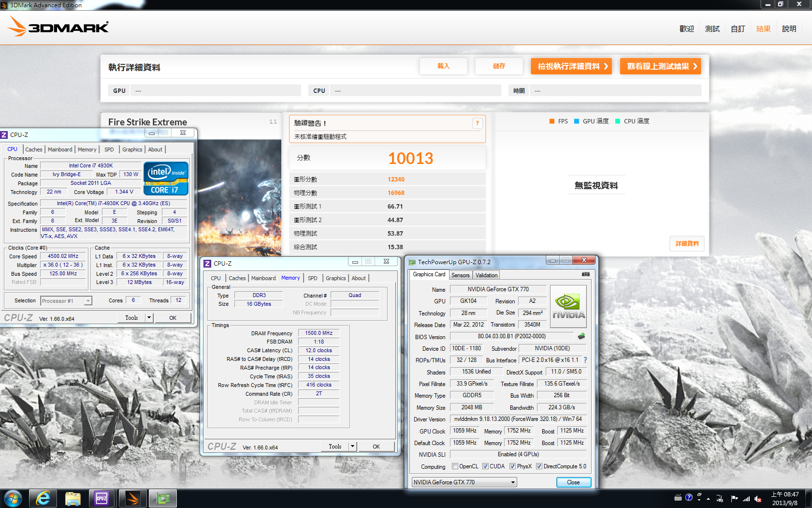Click the network signal tray icon
Image resolution: width=812 pixels, height=508 pixels.
(746, 499)
